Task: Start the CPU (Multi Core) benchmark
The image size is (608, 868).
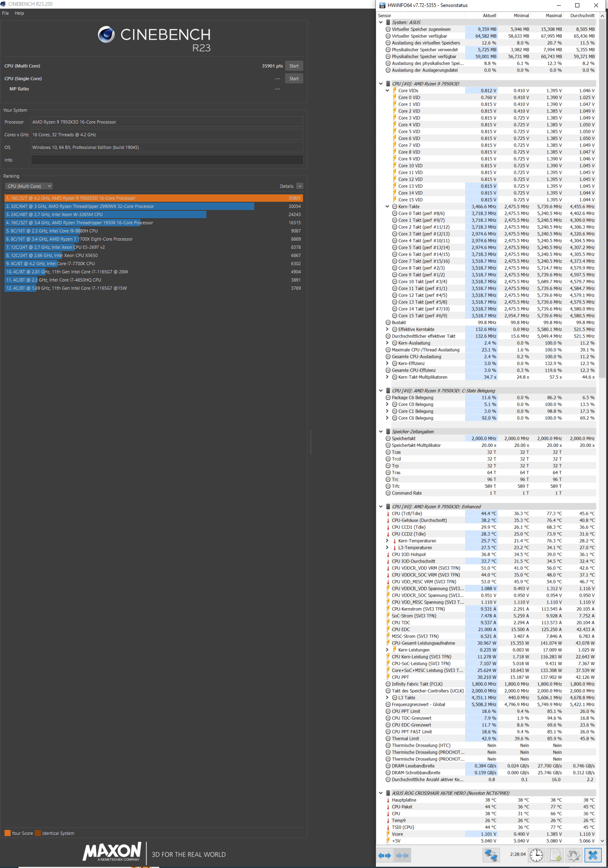Action: 294,66
